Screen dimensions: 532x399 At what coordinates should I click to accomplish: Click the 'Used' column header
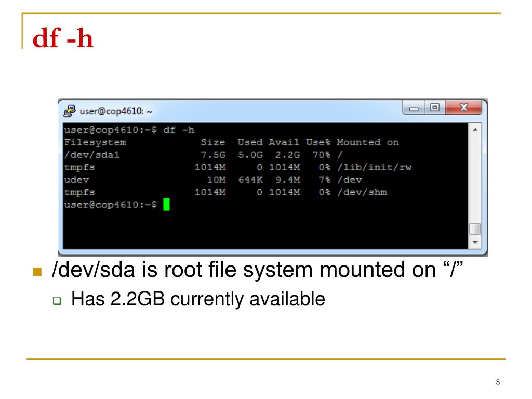click(250, 142)
